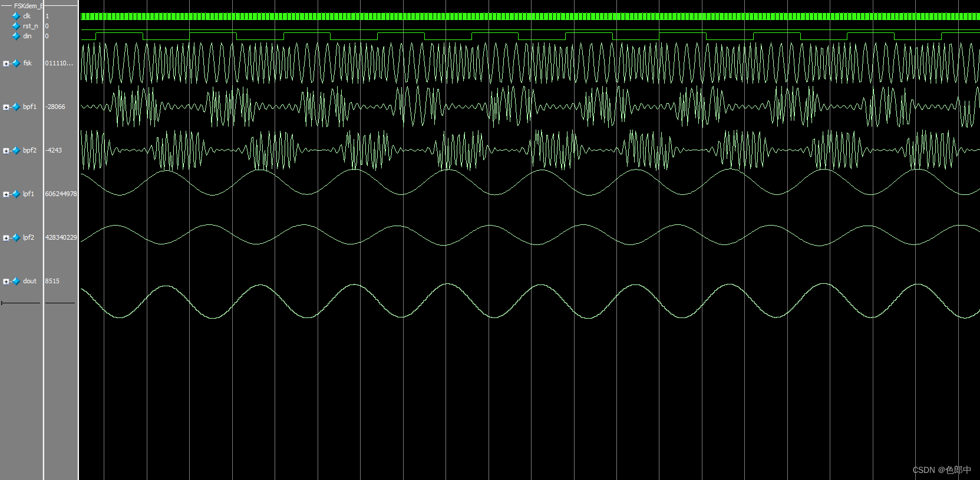Screen dimensions: 980x480
Task: Select the fsk signal name
Action: pyautogui.click(x=27, y=63)
